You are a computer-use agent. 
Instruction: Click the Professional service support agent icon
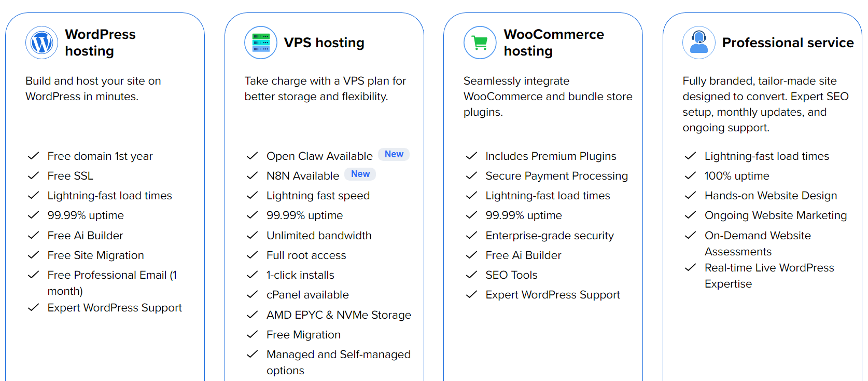coord(699,43)
